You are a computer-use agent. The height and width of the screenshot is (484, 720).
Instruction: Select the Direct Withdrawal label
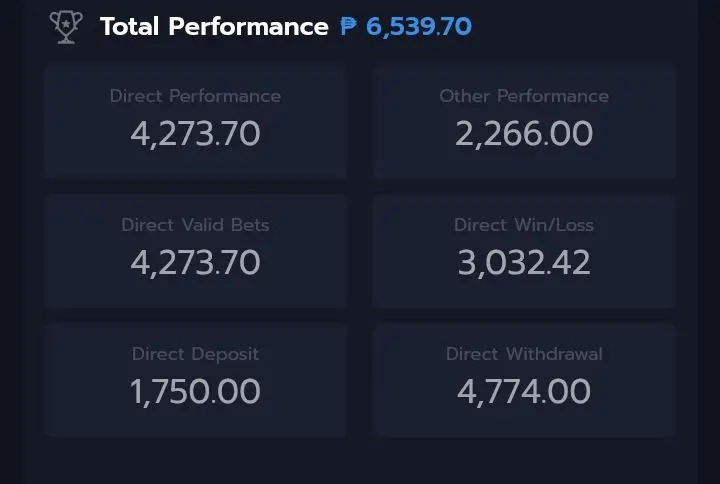tap(524, 354)
